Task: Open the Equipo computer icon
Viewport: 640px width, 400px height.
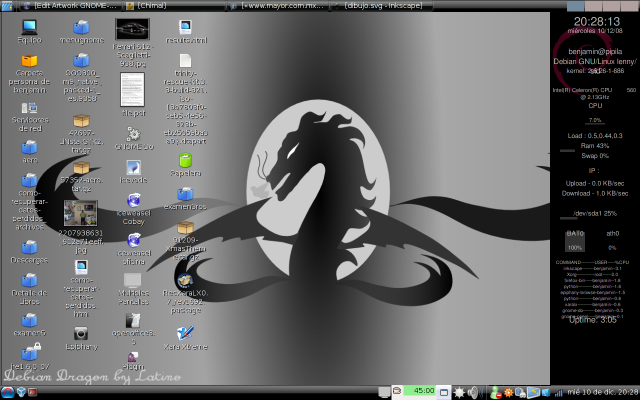Action: pyautogui.click(x=29, y=28)
